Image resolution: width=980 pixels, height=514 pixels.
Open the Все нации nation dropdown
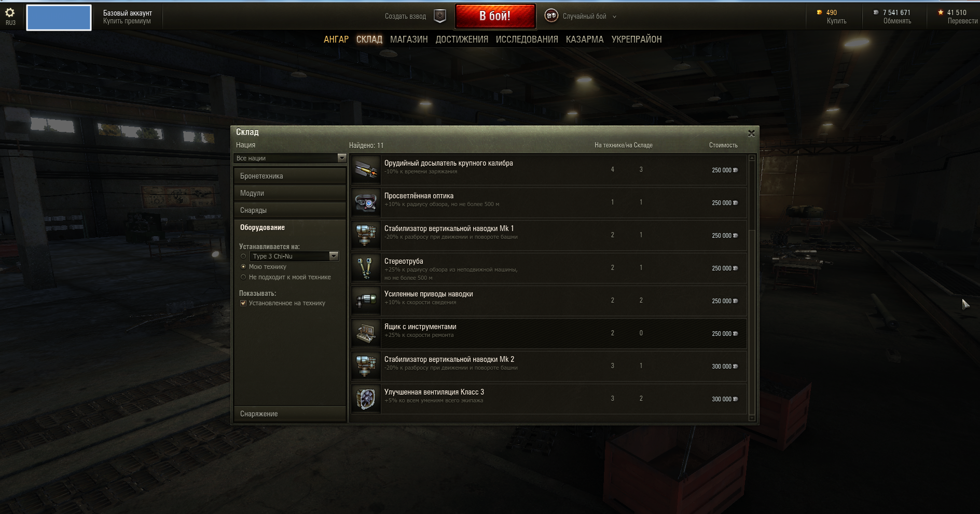click(x=290, y=158)
